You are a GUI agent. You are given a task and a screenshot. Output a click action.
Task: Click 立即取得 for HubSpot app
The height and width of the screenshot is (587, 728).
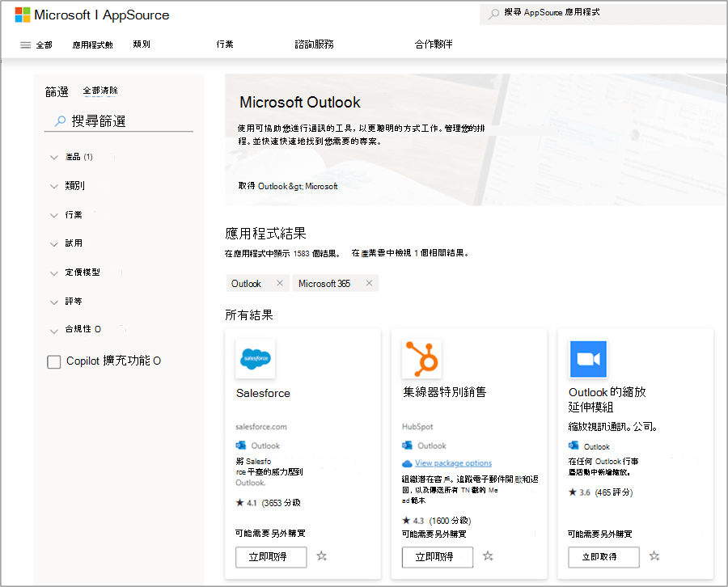tap(438, 557)
